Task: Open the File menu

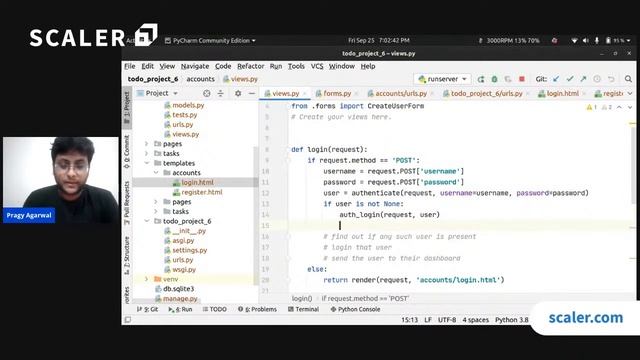Action: (x=130, y=66)
